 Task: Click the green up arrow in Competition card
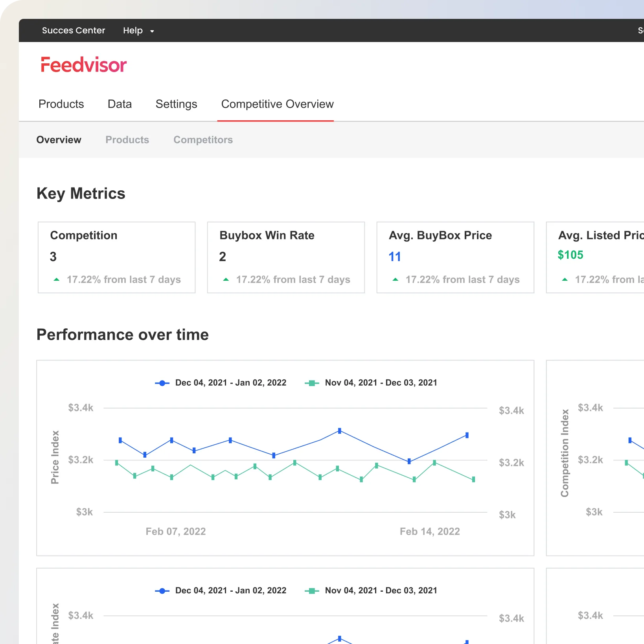click(57, 280)
